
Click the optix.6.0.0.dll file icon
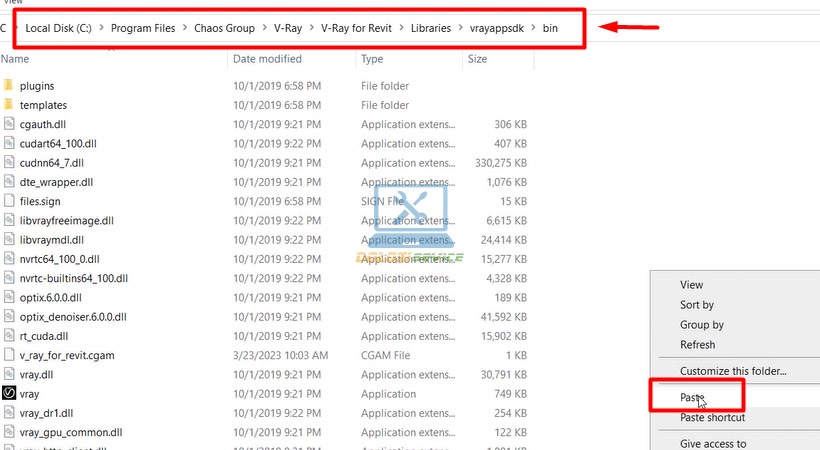pos(9,297)
